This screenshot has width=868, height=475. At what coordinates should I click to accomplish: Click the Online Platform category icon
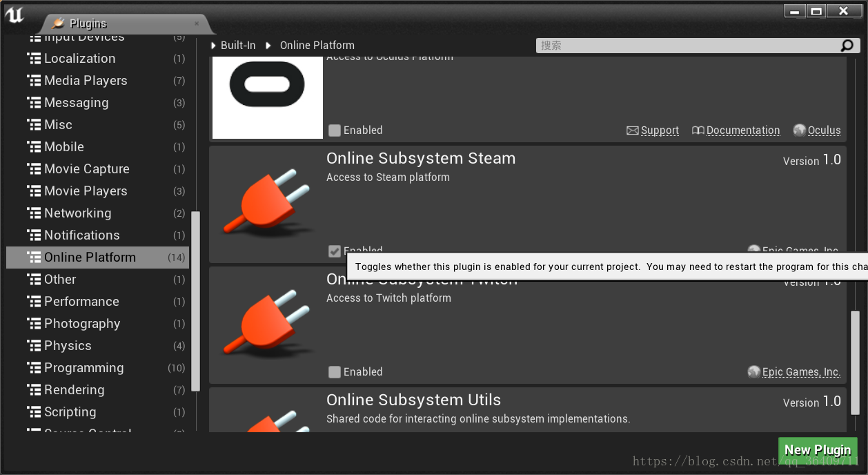(34, 258)
